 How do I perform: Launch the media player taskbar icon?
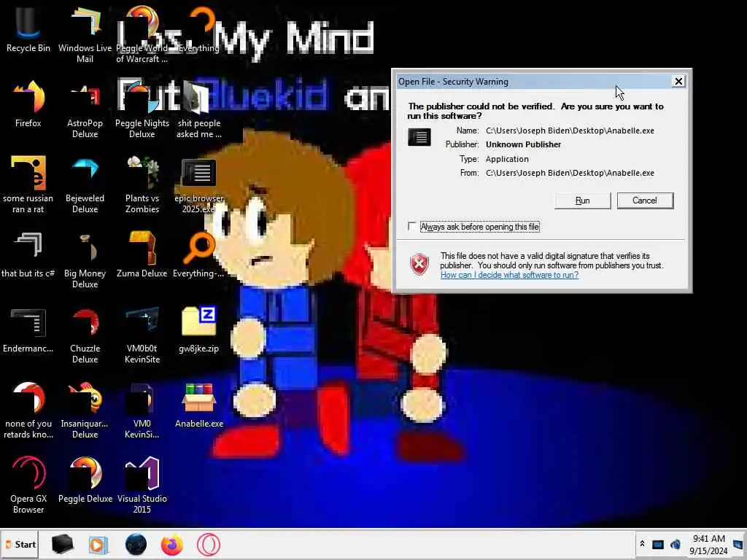tap(98, 544)
